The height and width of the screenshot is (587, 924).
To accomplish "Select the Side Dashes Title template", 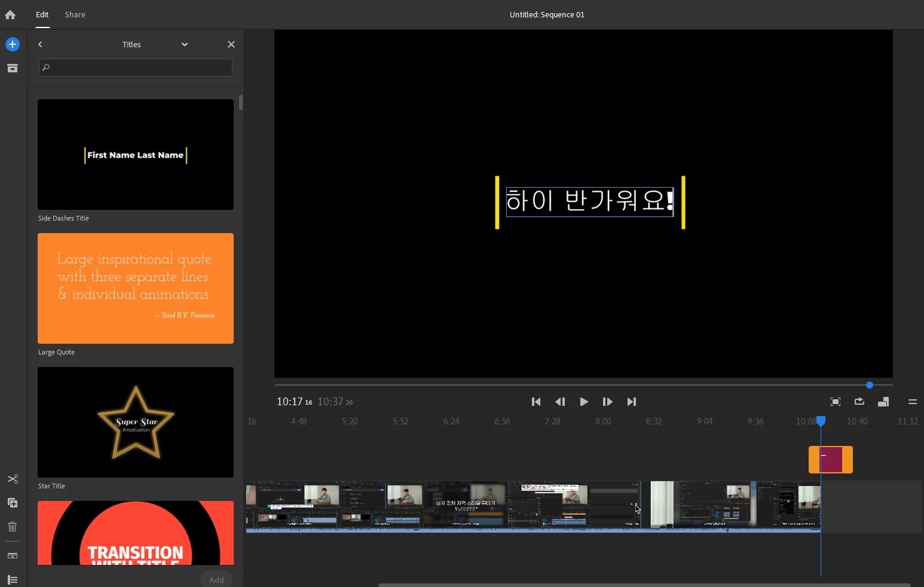I will pos(136,154).
